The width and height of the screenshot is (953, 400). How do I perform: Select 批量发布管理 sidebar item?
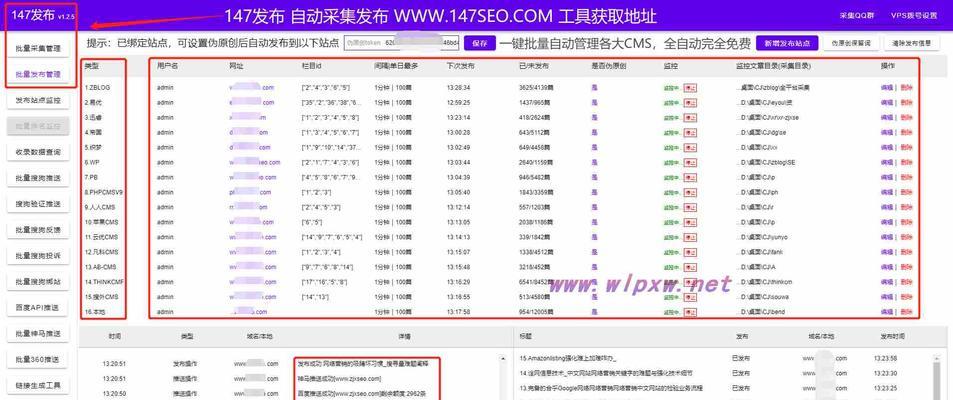click(x=38, y=74)
